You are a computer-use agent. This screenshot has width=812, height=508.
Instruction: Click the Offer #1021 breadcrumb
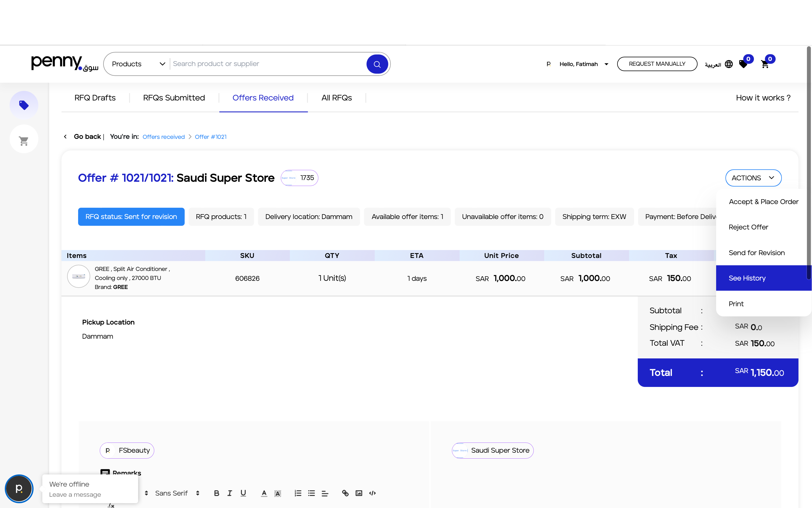point(210,137)
